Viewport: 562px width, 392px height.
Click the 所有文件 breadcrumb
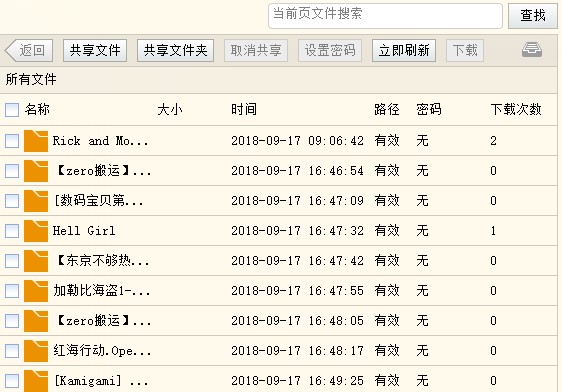pos(31,79)
